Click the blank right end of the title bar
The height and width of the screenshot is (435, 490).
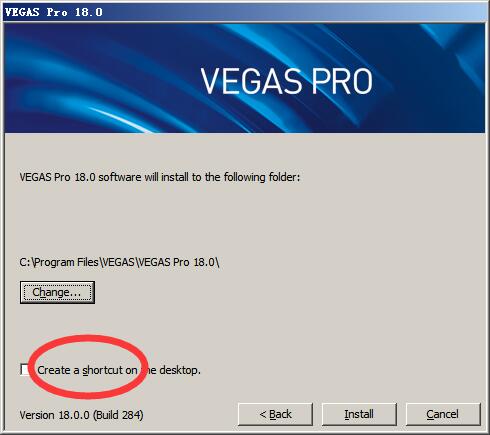pyautogui.click(x=367, y=12)
